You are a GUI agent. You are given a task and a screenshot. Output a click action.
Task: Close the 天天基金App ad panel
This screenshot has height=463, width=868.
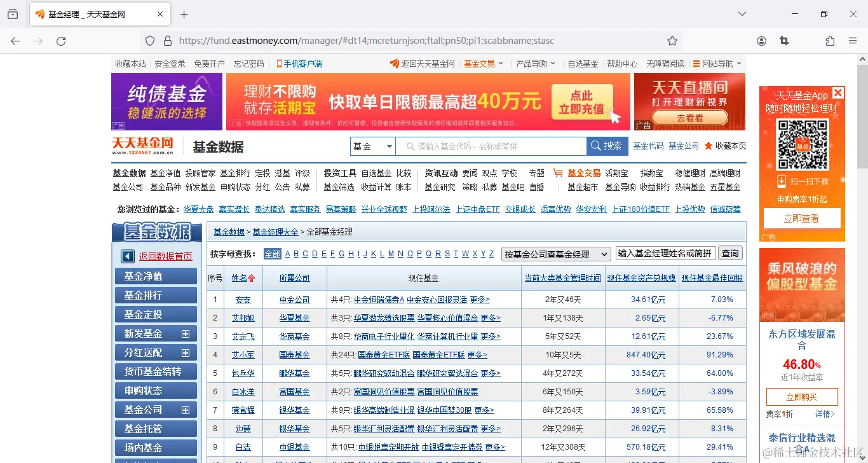pos(838,93)
